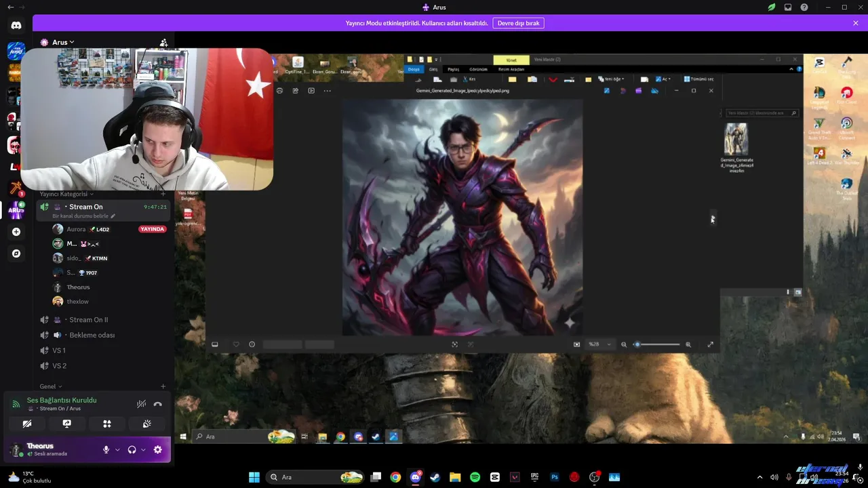
Task: Adjust zoom slider in streamed photo viewer
Action: [x=656, y=344]
